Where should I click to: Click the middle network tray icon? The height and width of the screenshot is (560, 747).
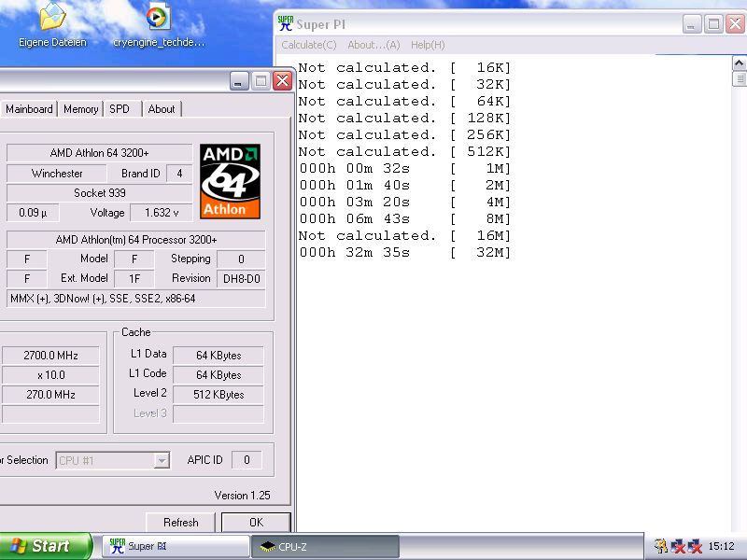(678, 546)
